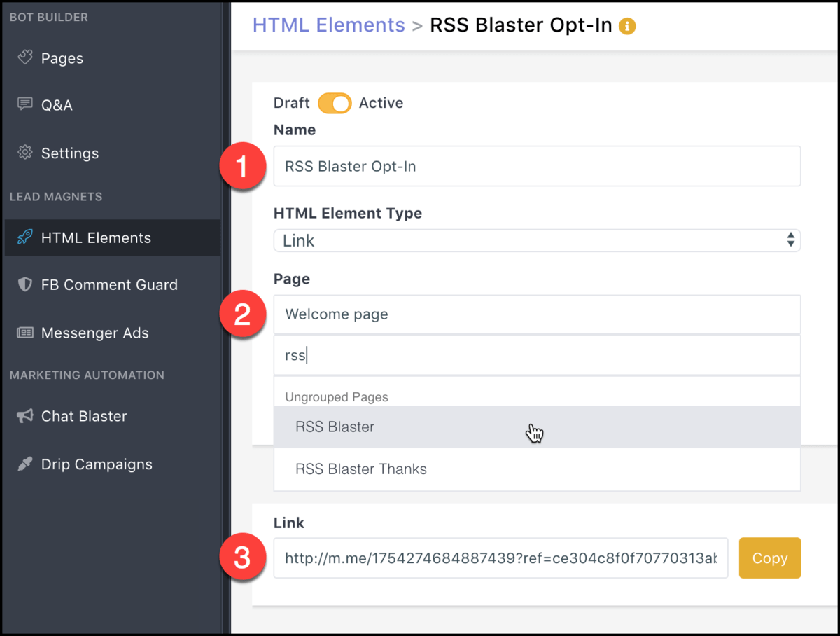
Task: Click the Settings gear icon
Action: coord(25,152)
